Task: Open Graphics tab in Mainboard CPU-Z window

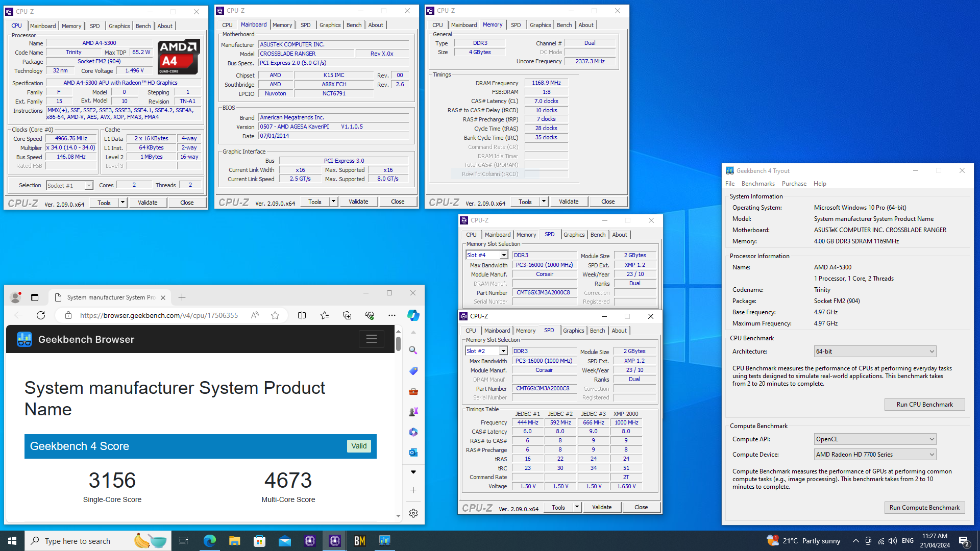Action: 330,25
